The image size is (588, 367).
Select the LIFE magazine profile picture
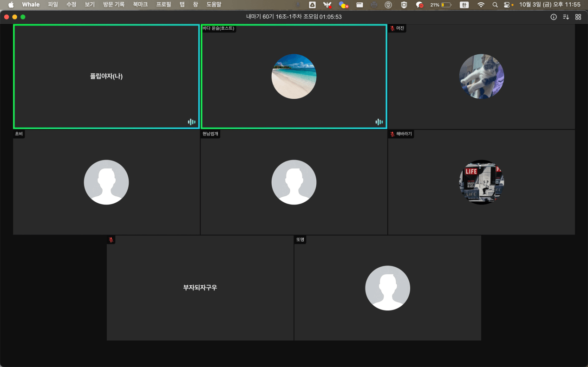(x=481, y=182)
